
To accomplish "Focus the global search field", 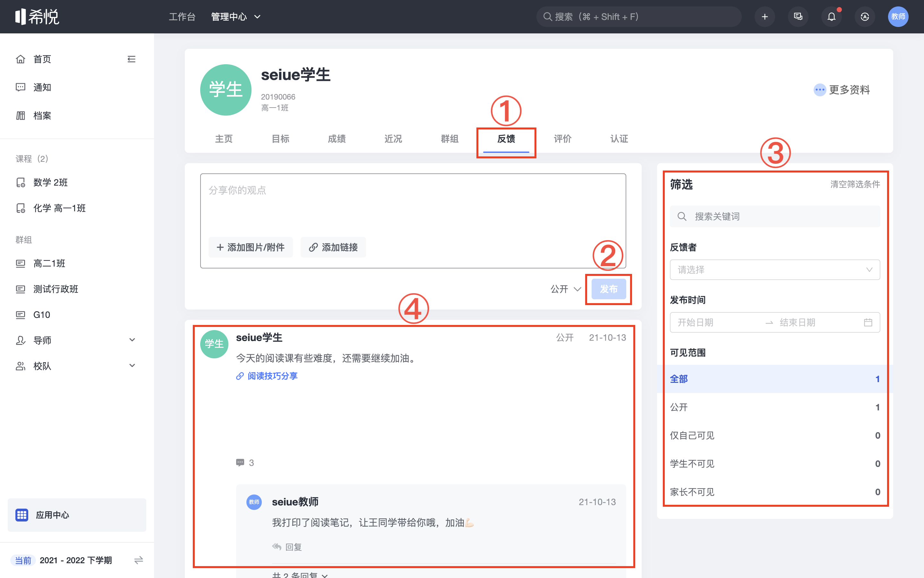I will (x=639, y=16).
